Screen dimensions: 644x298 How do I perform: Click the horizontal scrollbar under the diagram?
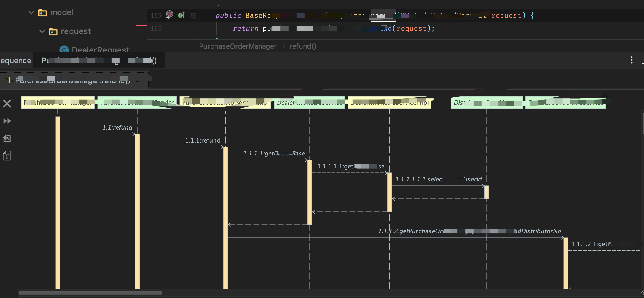pos(90,293)
